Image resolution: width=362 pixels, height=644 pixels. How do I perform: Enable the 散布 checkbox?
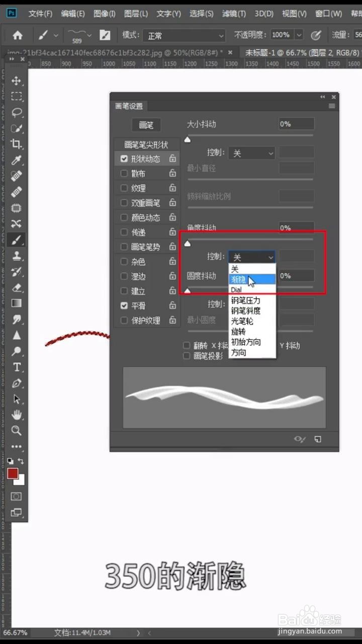(x=124, y=174)
